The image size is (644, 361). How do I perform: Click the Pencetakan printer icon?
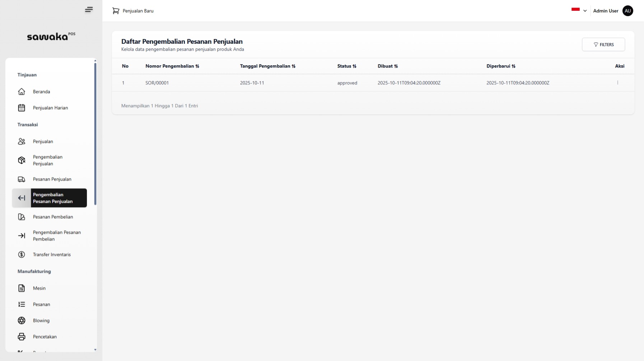[x=22, y=337]
